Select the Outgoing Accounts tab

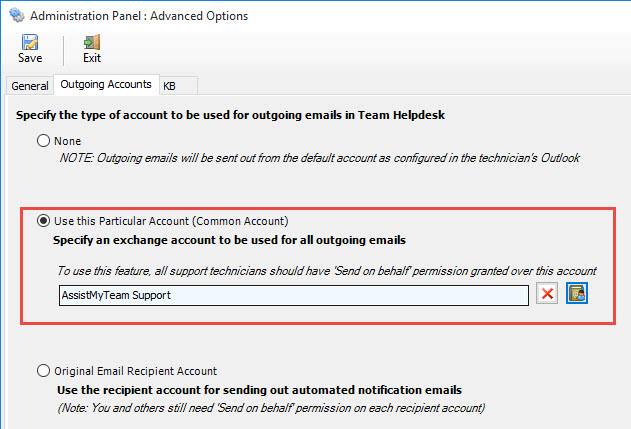tap(105, 85)
